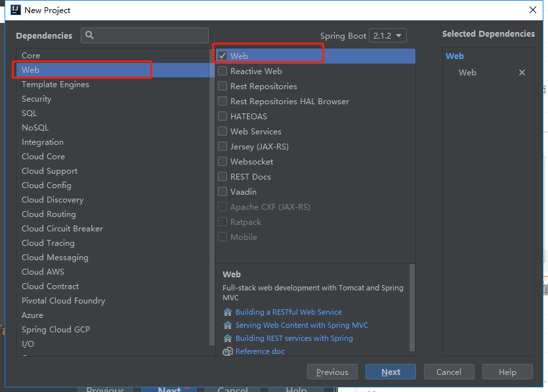Check the REST Docs dependency
This screenshot has height=392, width=548.
[x=222, y=176]
